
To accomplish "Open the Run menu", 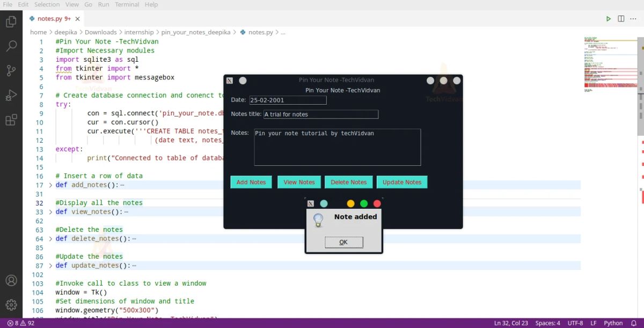I will (x=104, y=4).
